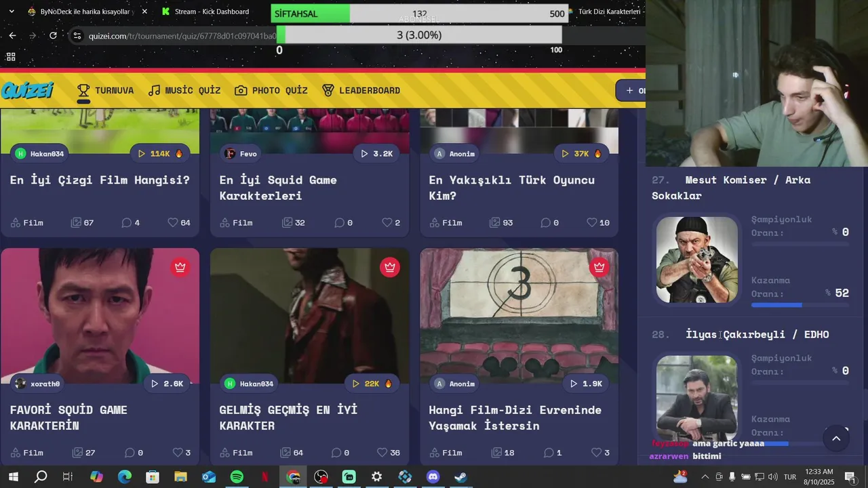Open the countdown cinema quiz thumbnail
Screen dimensions: 868x488
point(519,316)
